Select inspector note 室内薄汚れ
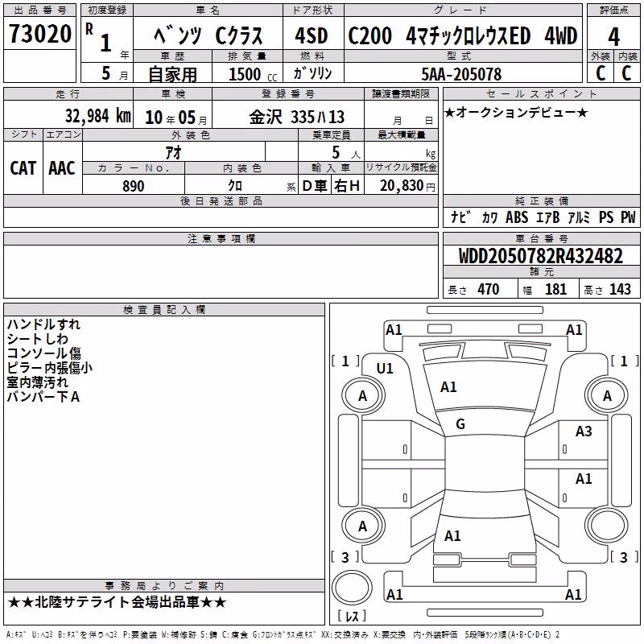This screenshot has height=644, width=644. click(x=37, y=382)
